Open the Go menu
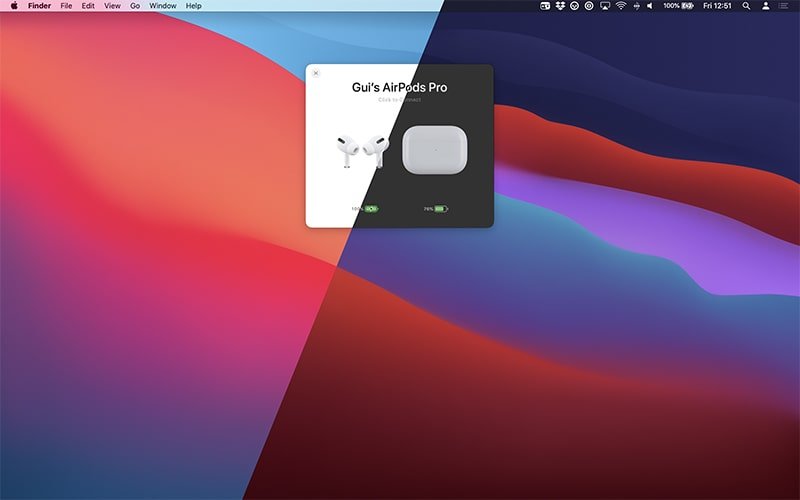 [x=134, y=6]
